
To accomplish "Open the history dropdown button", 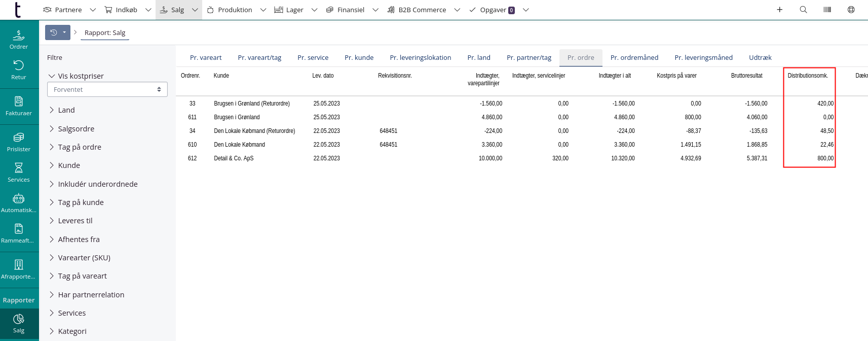I will pyautogui.click(x=58, y=32).
